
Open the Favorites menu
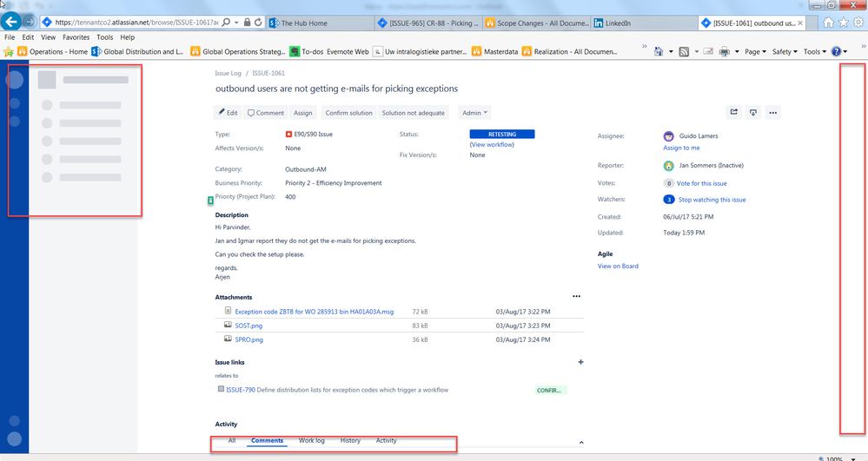click(x=76, y=37)
